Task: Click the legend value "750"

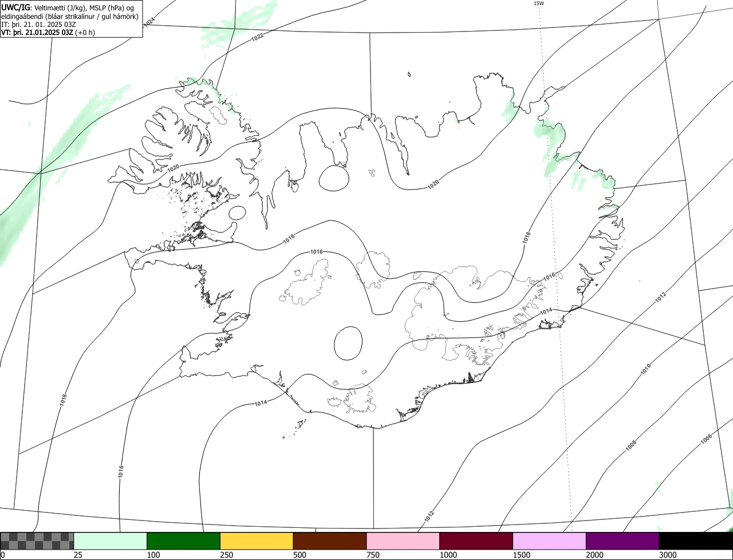Action: point(373,555)
